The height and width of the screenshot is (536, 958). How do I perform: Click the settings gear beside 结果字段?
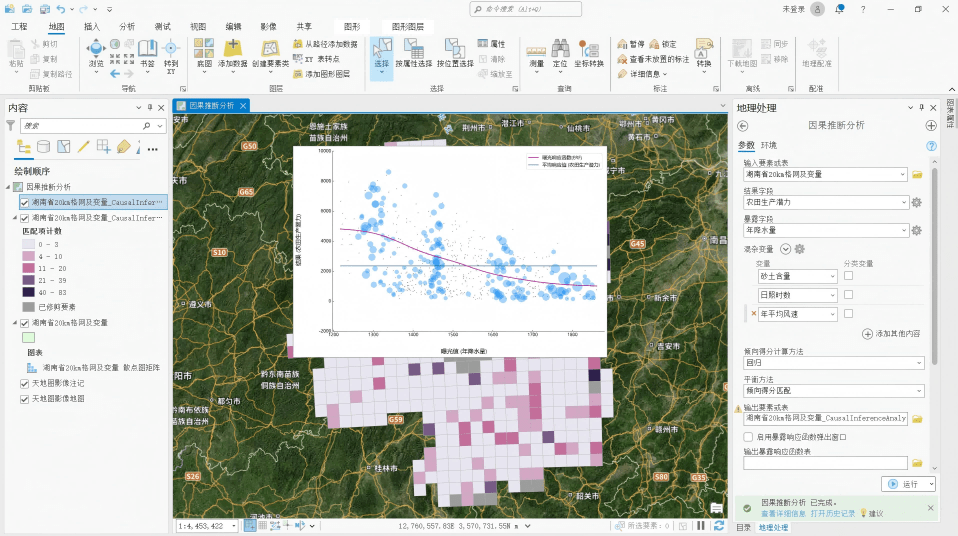coord(916,202)
